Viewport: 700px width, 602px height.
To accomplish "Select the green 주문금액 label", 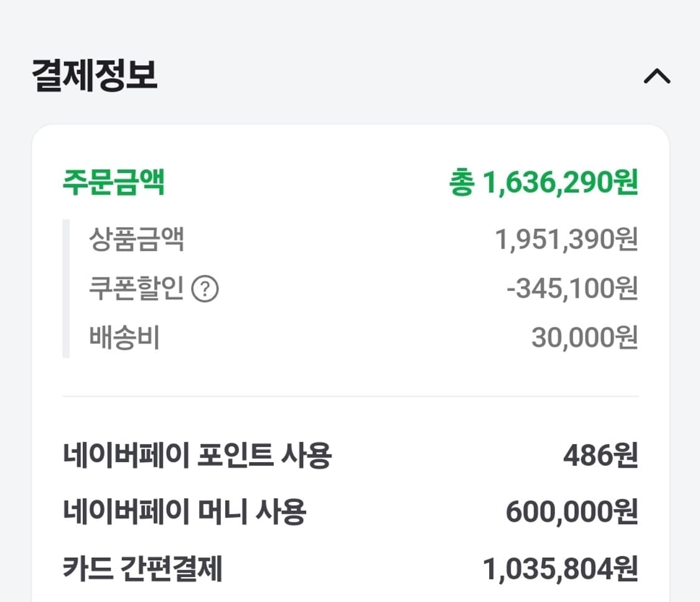I will [x=114, y=183].
